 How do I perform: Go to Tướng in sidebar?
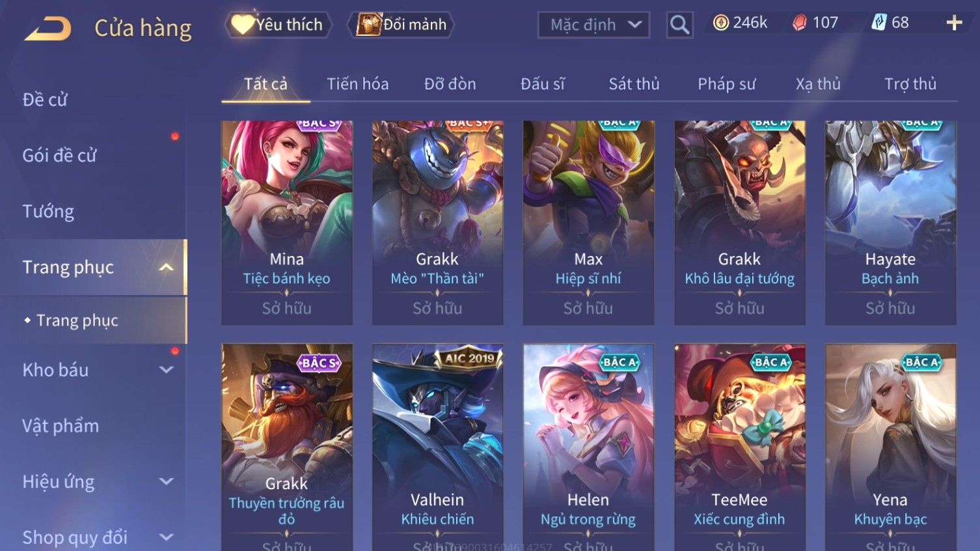(x=48, y=212)
